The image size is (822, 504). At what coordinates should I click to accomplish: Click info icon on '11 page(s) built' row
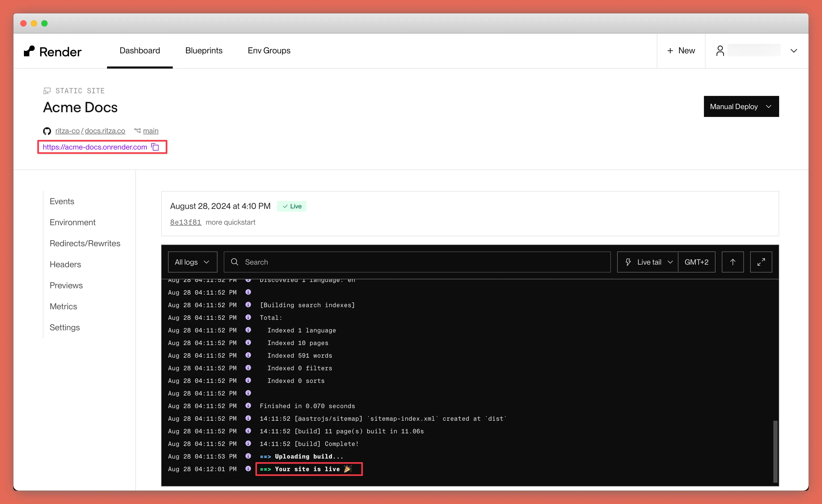click(x=248, y=431)
